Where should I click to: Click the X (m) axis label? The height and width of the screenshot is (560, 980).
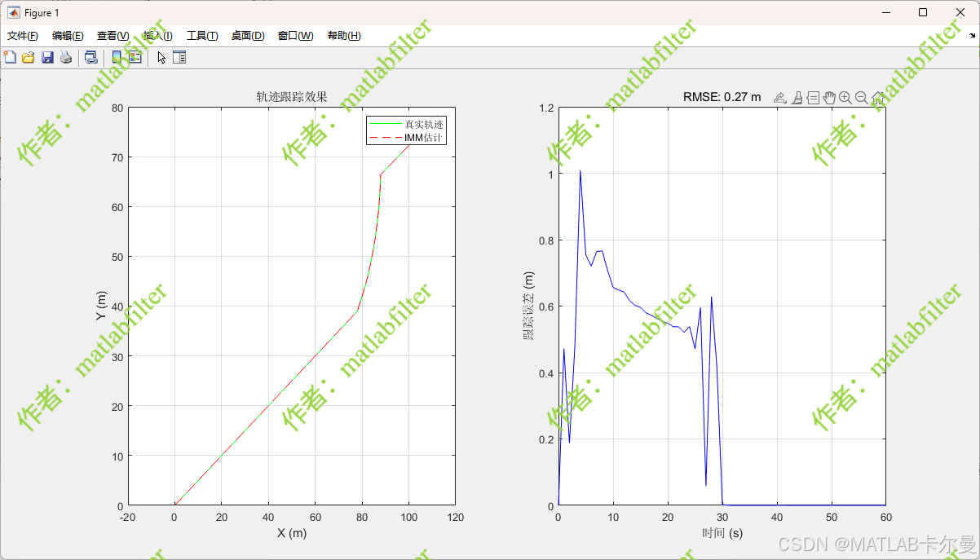[292, 533]
